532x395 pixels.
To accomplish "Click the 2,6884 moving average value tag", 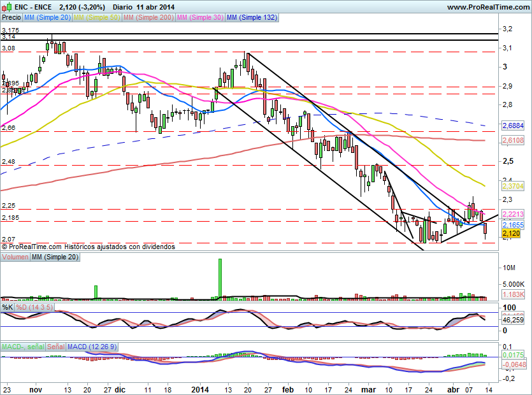I will (512, 126).
